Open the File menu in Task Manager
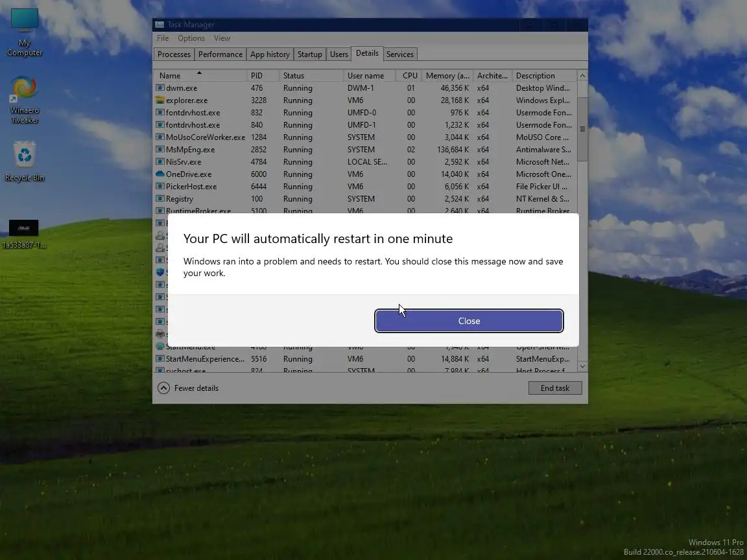The image size is (747, 560). coord(163,38)
